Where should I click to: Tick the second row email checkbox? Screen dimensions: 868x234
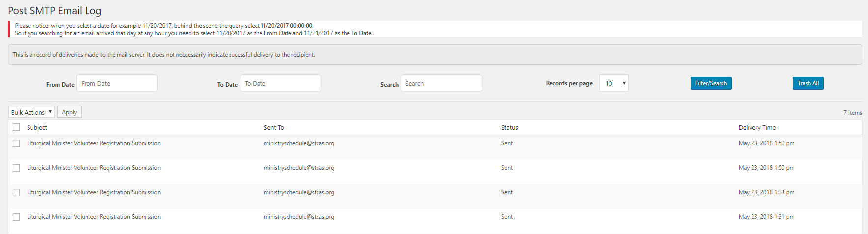coord(16,168)
